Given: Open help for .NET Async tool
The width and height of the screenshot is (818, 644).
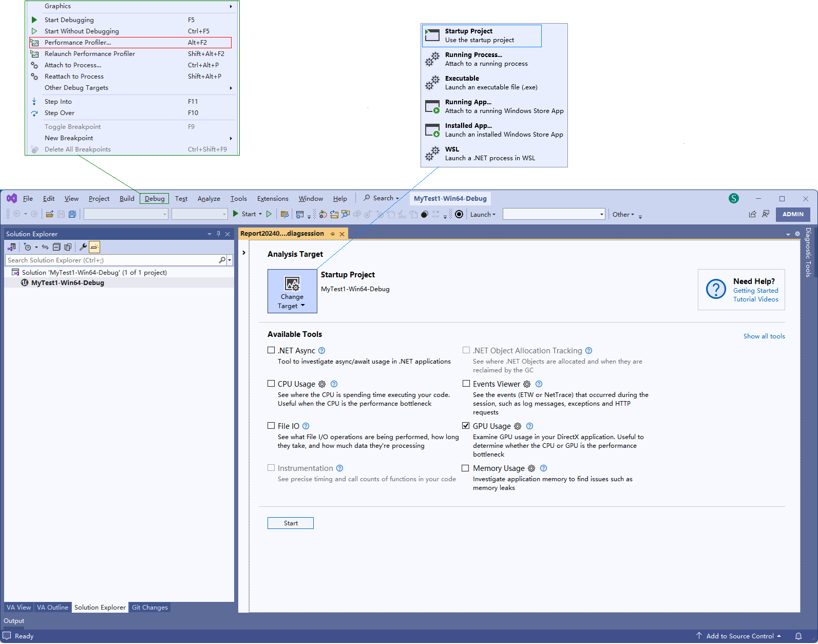Looking at the screenshot, I should (x=322, y=351).
